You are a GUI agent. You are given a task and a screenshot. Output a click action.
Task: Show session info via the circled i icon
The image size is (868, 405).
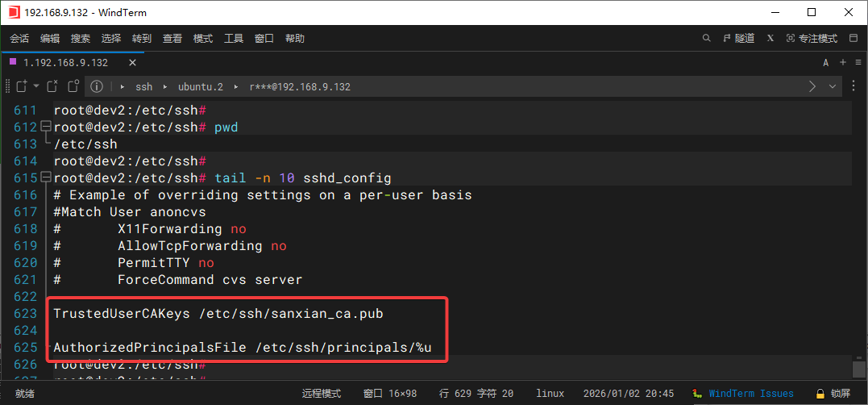pos(97,86)
